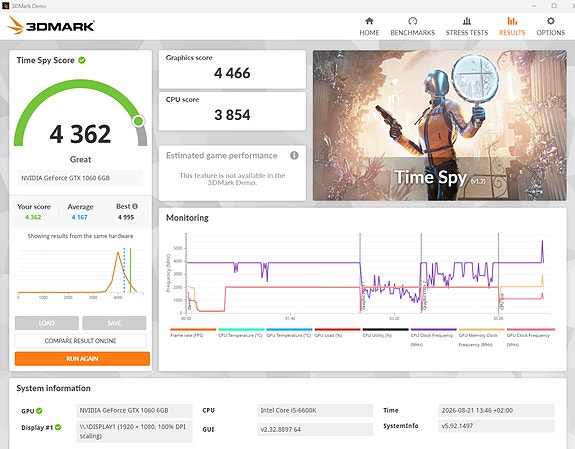Click the SAVE button
The image size is (575, 449).
(114, 323)
